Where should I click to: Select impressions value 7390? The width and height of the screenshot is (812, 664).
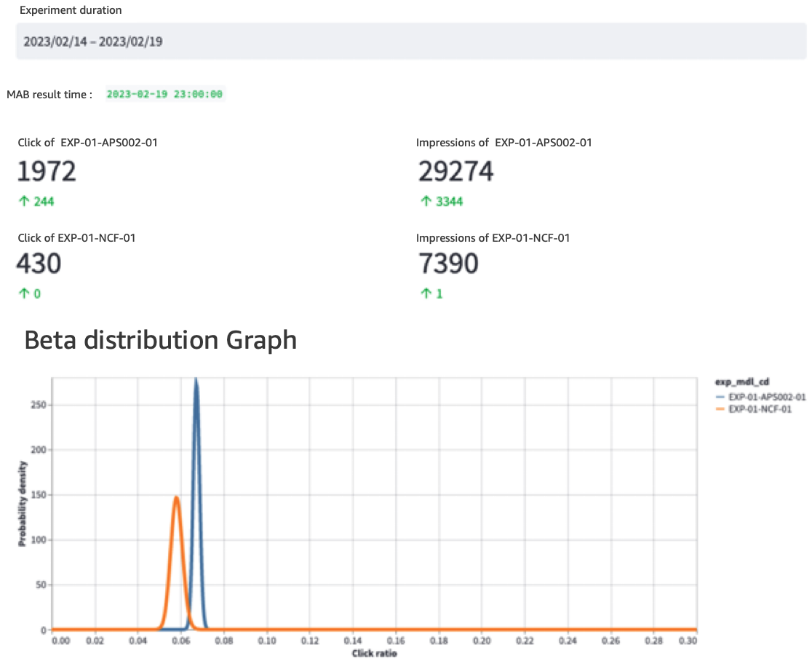point(448,264)
